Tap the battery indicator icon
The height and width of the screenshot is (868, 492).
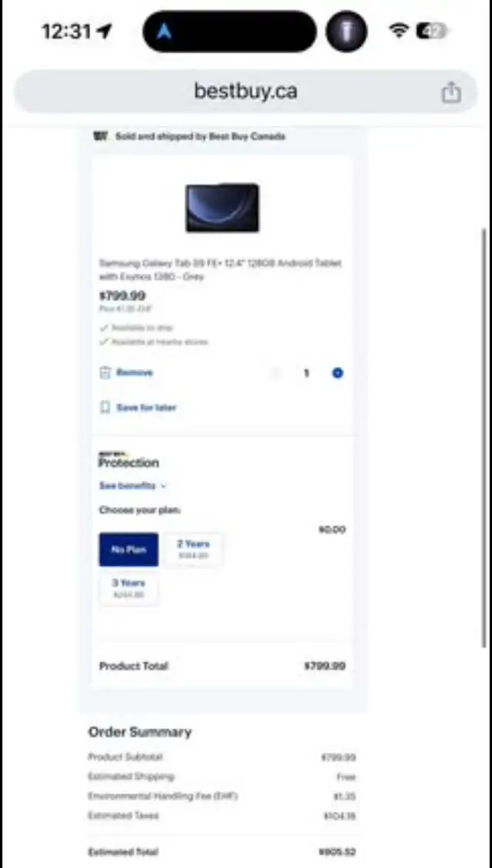pyautogui.click(x=432, y=31)
